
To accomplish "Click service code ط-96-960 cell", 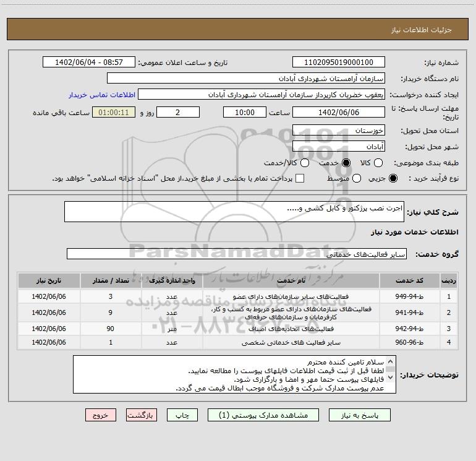I will click(409, 342).
